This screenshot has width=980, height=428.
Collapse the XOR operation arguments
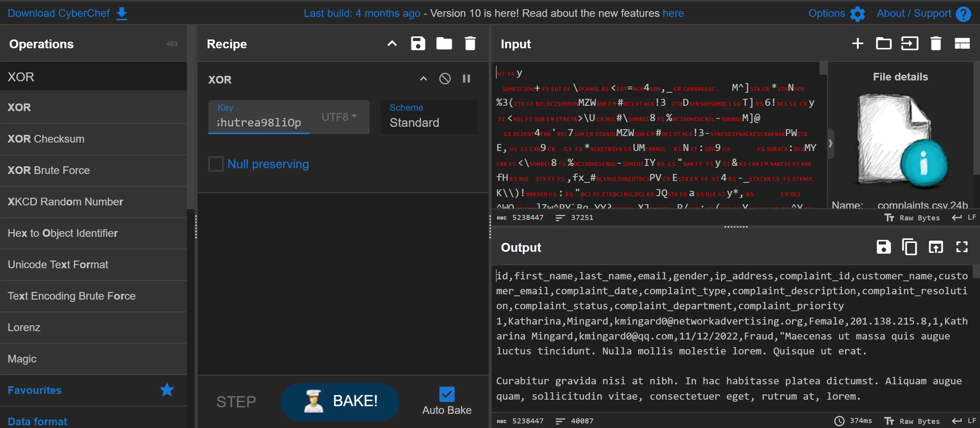pos(423,79)
